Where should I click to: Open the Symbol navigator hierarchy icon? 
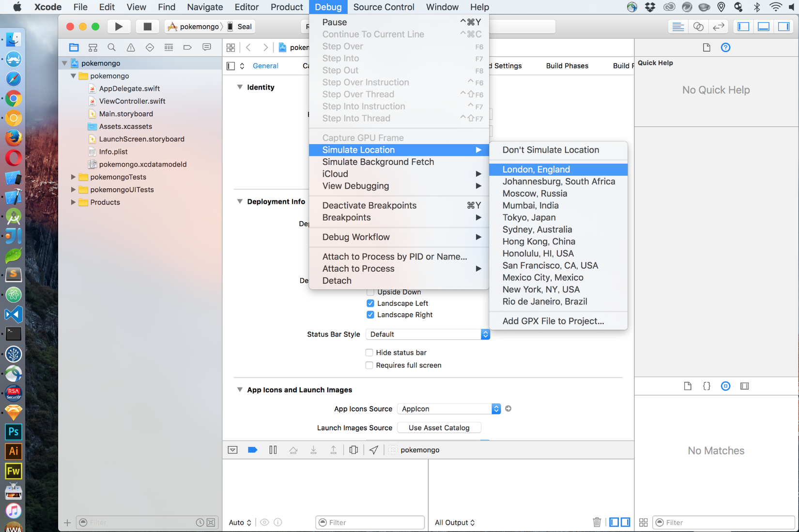point(93,47)
